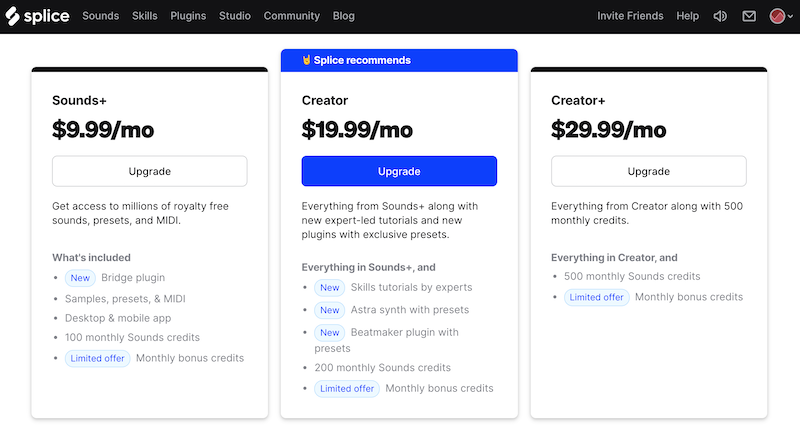Viewport: 800px width, 431px height.
Task: Click 'Monthly bonus credits' in Creator+ card
Action: pyautogui.click(x=689, y=297)
